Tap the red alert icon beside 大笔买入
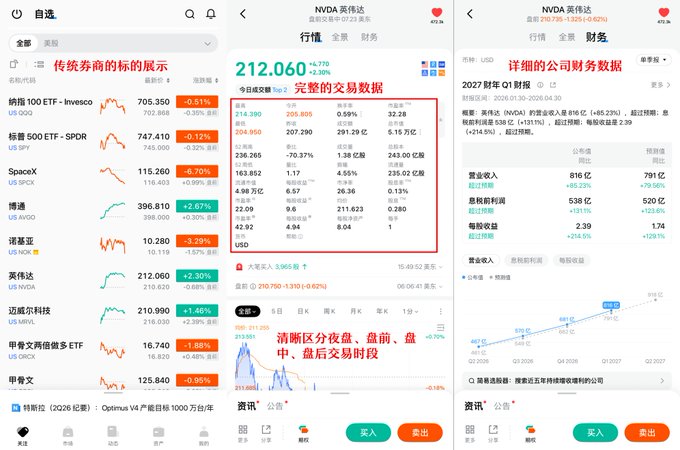This screenshot has height=450, width=680. point(239,267)
